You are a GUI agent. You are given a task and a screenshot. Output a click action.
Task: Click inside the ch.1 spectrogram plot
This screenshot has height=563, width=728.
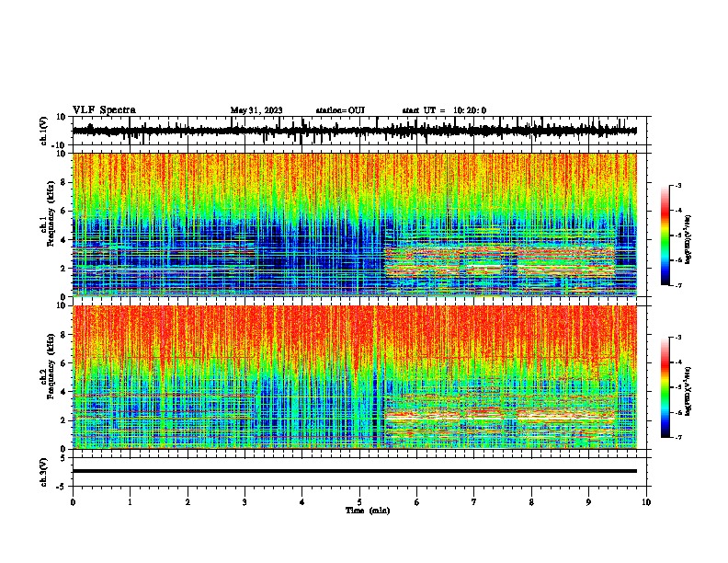pyautogui.click(x=355, y=224)
